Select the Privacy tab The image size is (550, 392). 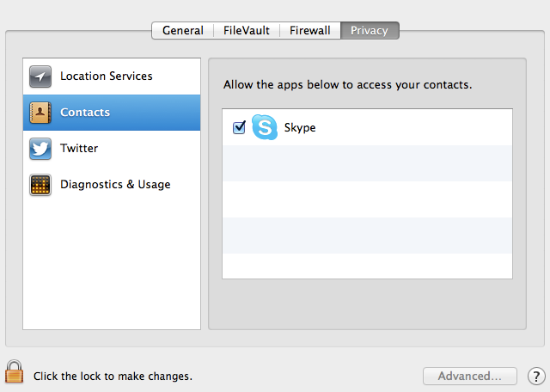pos(370,31)
